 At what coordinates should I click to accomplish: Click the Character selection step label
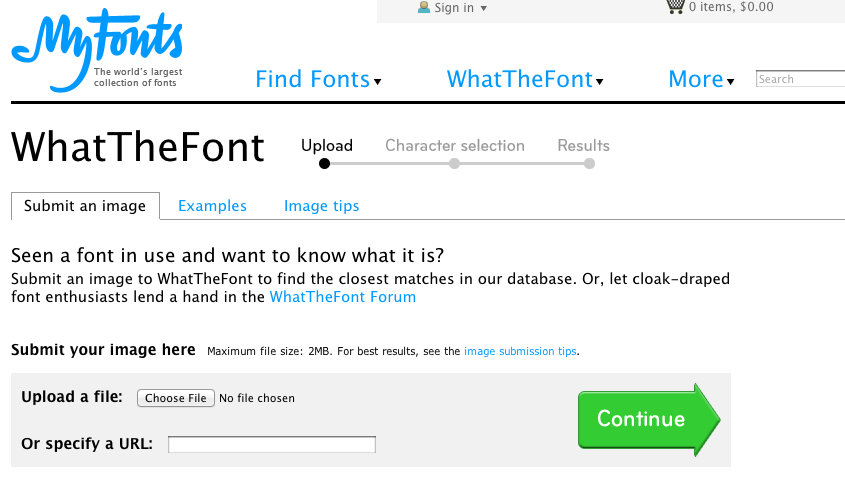click(x=455, y=146)
